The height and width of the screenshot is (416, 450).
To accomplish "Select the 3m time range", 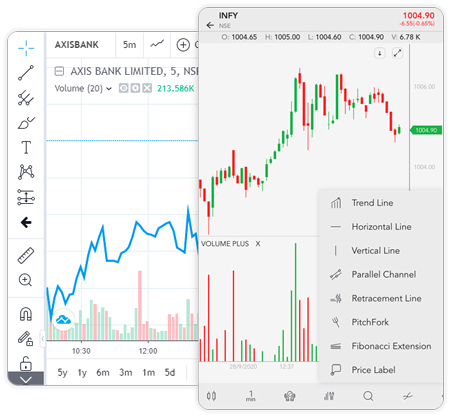I will (126, 372).
